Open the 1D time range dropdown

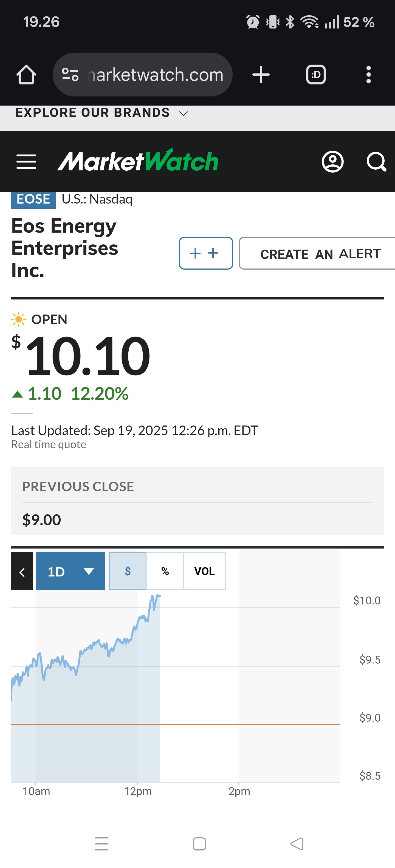pos(70,571)
